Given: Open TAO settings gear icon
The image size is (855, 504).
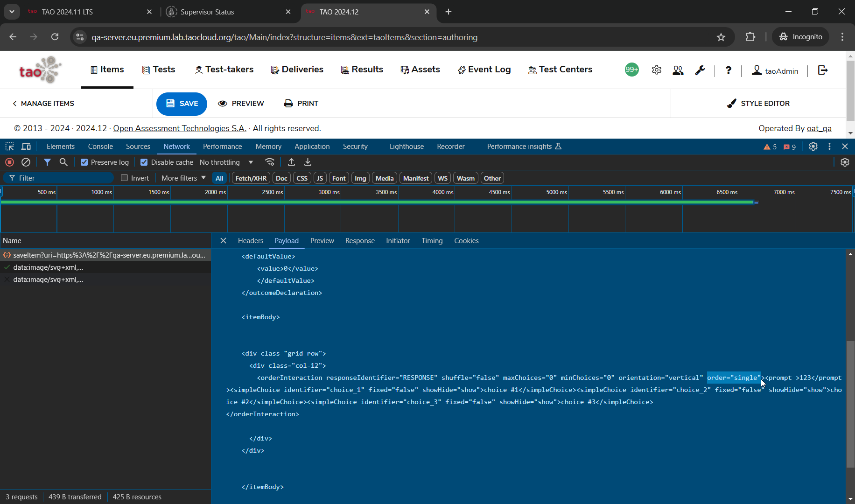Looking at the screenshot, I should tap(657, 70).
